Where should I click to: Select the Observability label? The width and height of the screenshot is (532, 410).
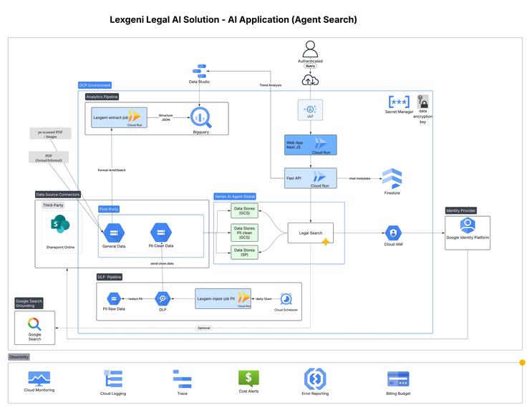(x=19, y=357)
